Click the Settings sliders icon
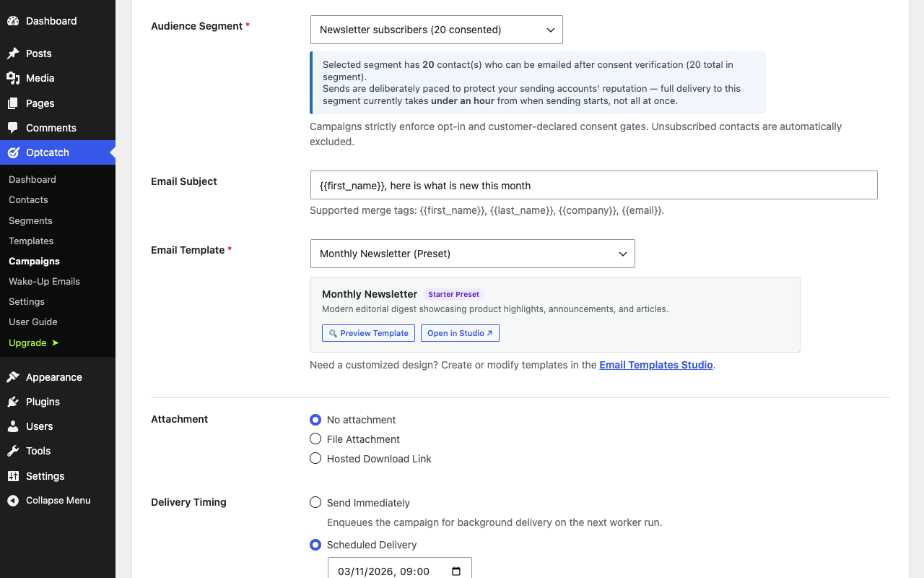The image size is (924, 578). (13, 476)
